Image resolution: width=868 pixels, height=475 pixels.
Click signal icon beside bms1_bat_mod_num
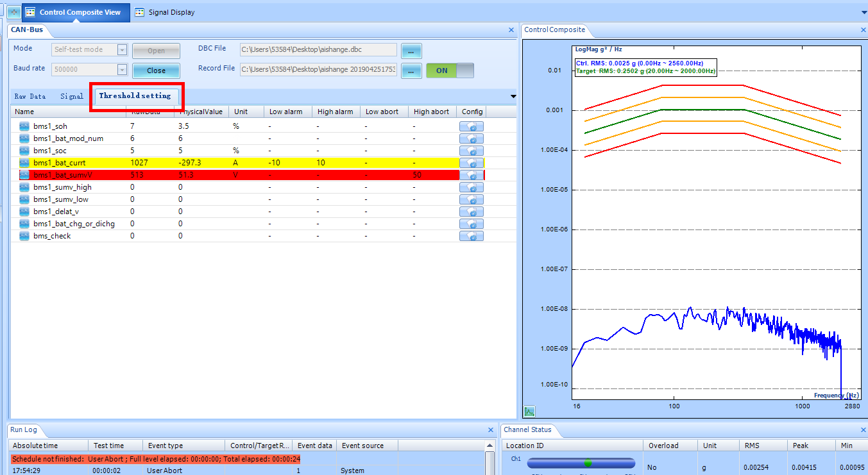pyautogui.click(x=24, y=138)
